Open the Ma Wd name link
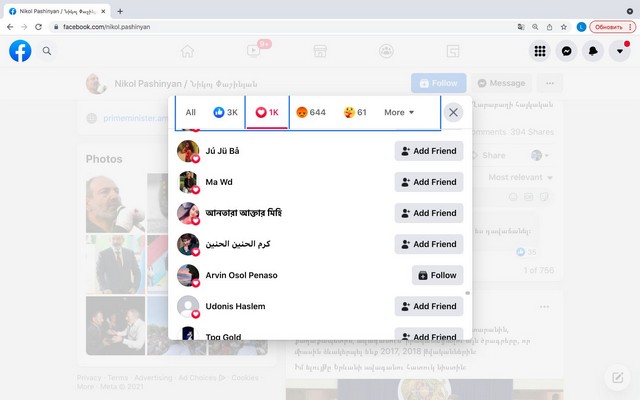The height and width of the screenshot is (400, 640). tap(219, 182)
